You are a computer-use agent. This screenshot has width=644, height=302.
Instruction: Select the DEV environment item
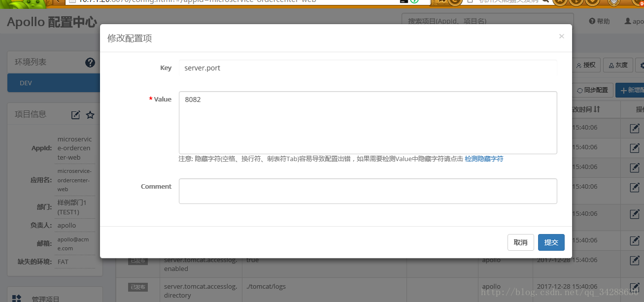(x=54, y=83)
